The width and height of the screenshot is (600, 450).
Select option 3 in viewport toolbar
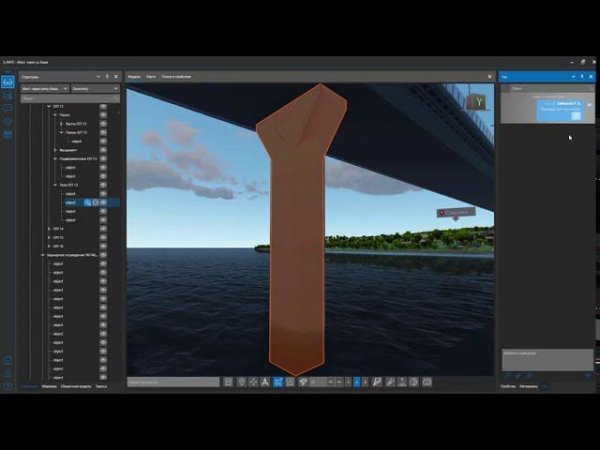coord(365,382)
